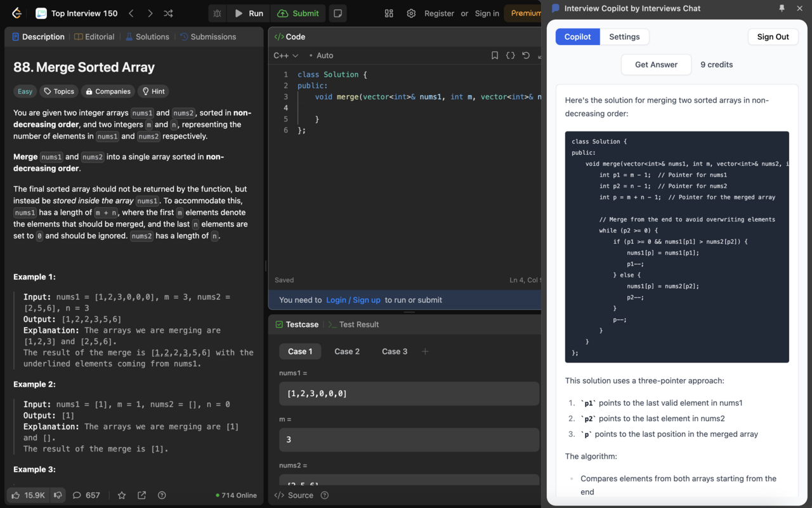
Task: Open the Source button at bottom
Action: pos(294,495)
